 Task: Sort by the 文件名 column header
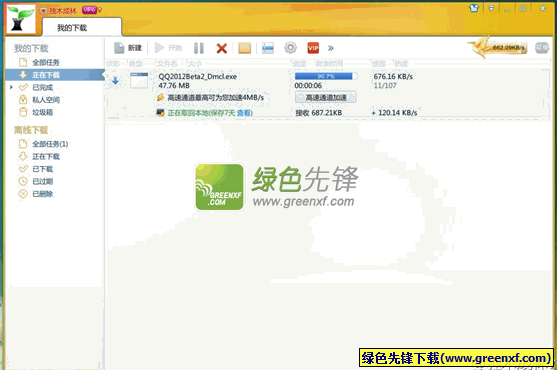pos(167,64)
